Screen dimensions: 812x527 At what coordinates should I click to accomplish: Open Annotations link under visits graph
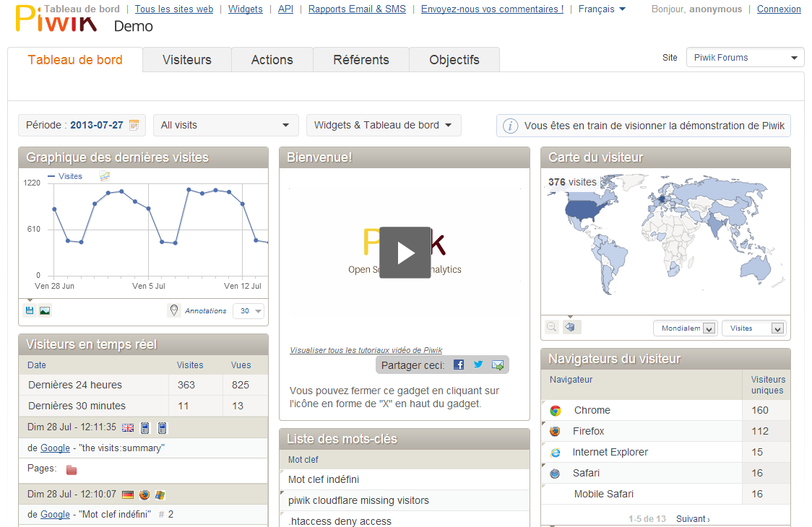[x=206, y=310]
